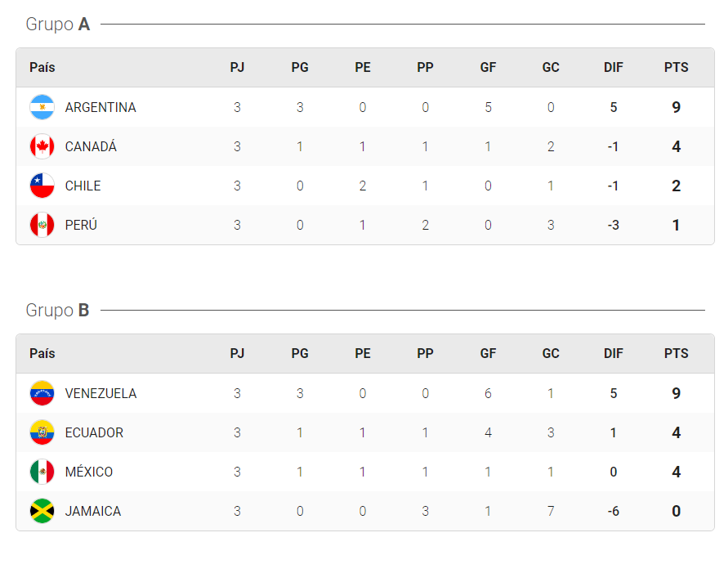The width and height of the screenshot is (728, 582).
Task: Select the ARGENTINA team name
Action: 100,107
